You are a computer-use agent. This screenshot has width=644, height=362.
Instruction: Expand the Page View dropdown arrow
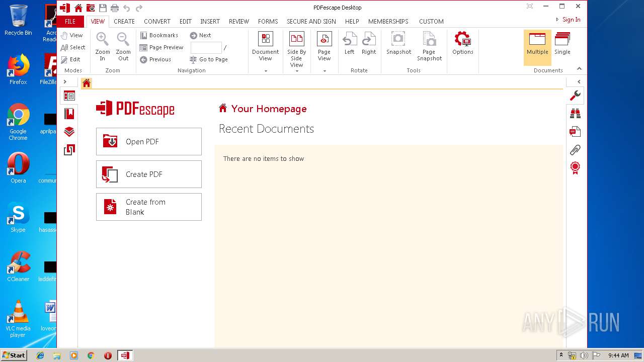(x=325, y=71)
